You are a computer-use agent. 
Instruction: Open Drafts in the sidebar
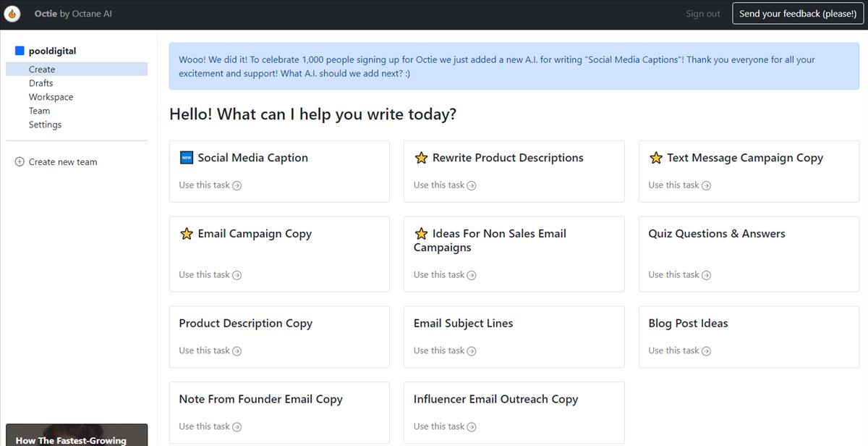pos(41,83)
